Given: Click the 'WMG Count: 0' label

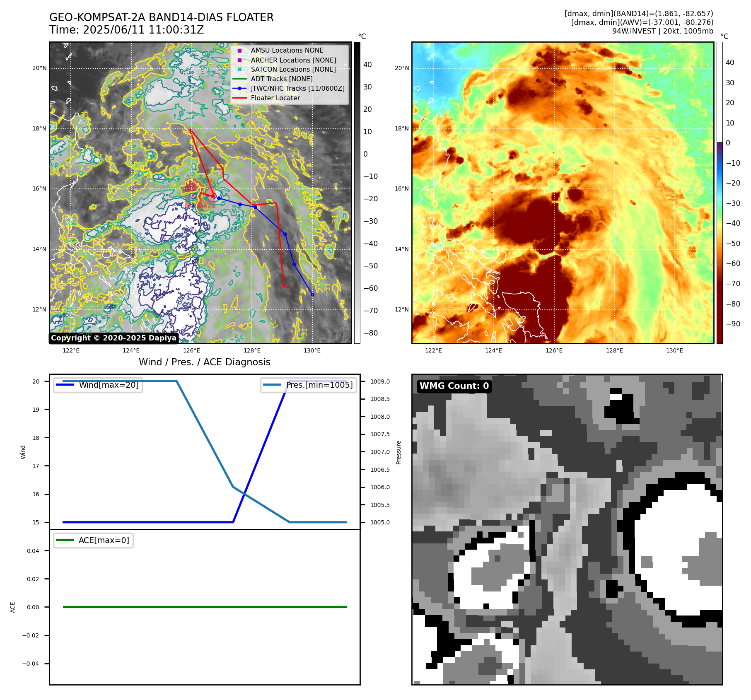Looking at the screenshot, I should pyautogui.click(x=454, y=386).
